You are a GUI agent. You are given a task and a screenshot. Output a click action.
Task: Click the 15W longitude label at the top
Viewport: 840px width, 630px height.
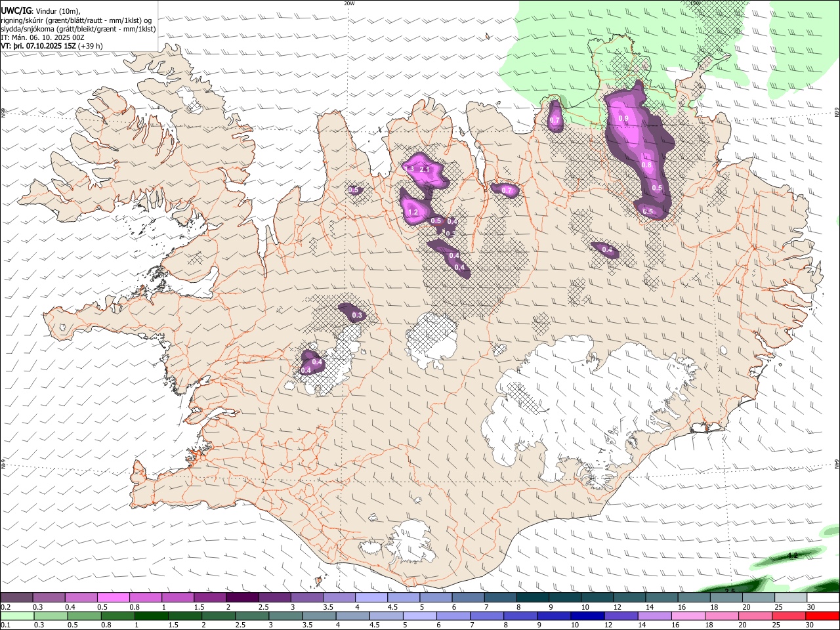point(695,3)
